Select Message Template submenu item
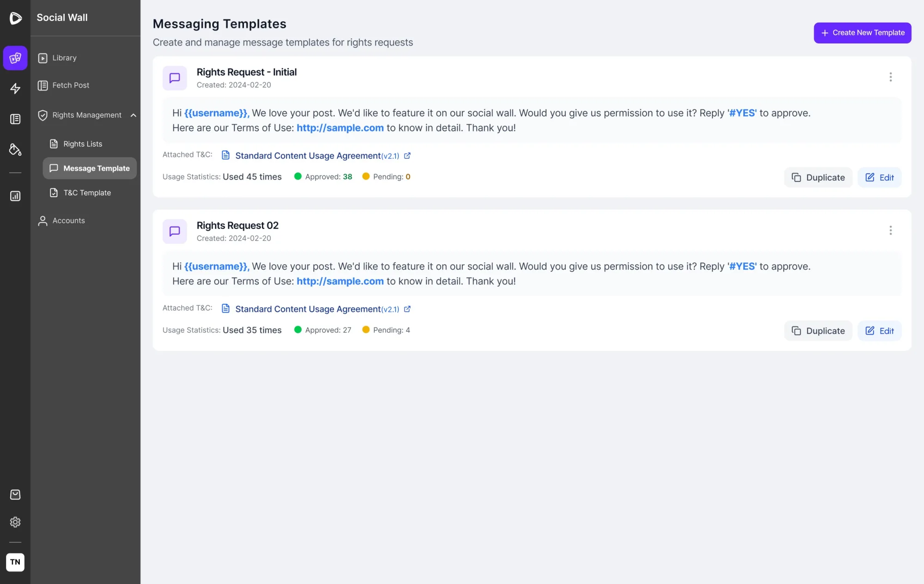The width and height of the screenshot is (924, 584). (x=90, y=169)
